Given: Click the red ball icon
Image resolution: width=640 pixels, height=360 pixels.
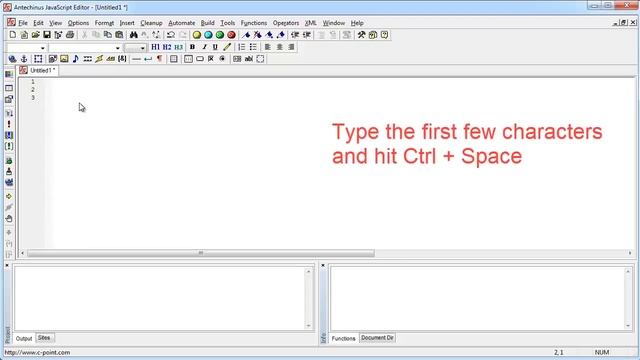Looking at the screenshot, I should [x=231, y=35].
